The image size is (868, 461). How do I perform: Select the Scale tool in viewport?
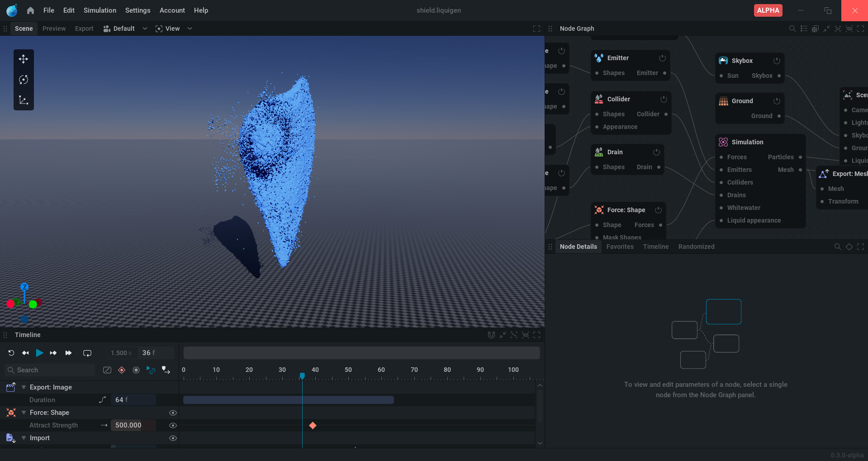coord(24,100)
